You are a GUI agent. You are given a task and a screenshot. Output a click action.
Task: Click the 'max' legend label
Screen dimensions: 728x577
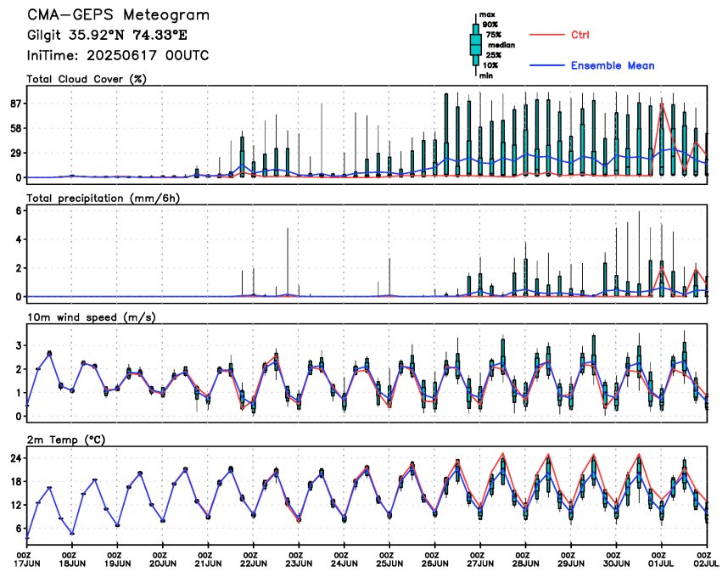[x=487, y=14]
